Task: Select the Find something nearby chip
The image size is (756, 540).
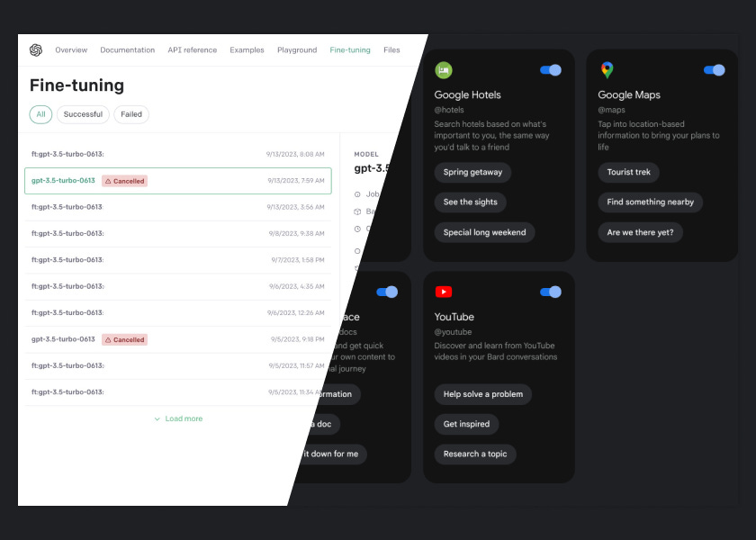Action: (650, 202)
